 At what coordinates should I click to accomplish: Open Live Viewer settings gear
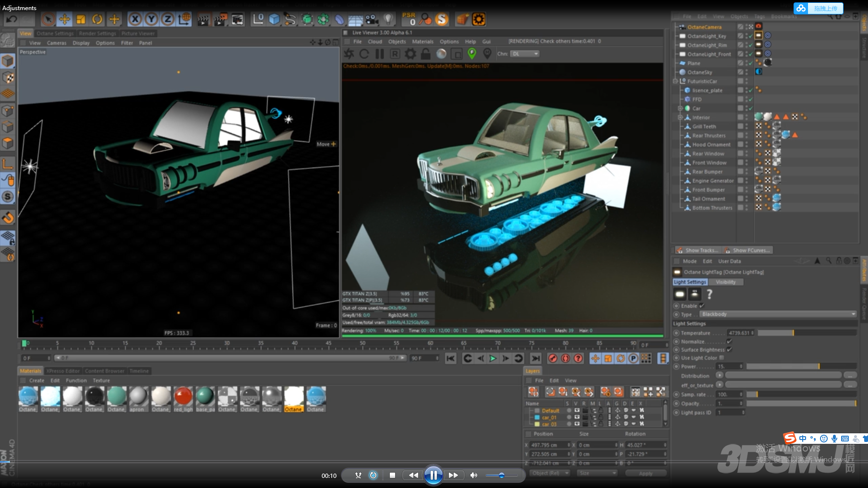410,54
